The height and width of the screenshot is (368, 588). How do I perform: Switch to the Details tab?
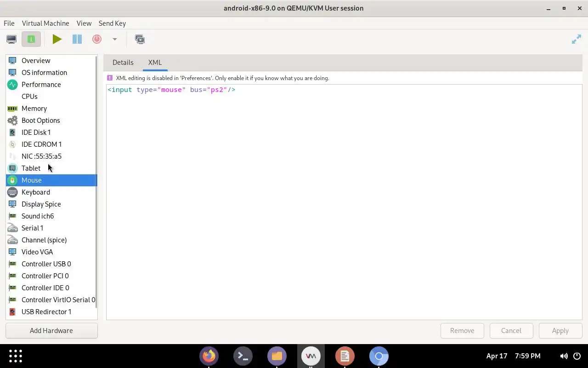click(x=123, y=62)
